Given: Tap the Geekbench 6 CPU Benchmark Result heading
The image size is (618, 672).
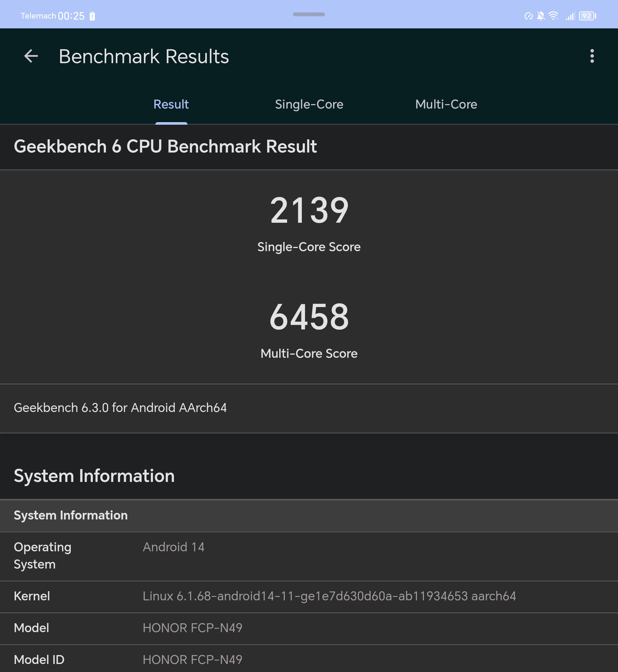Looking at the screenshot, I should pos(165,146).
